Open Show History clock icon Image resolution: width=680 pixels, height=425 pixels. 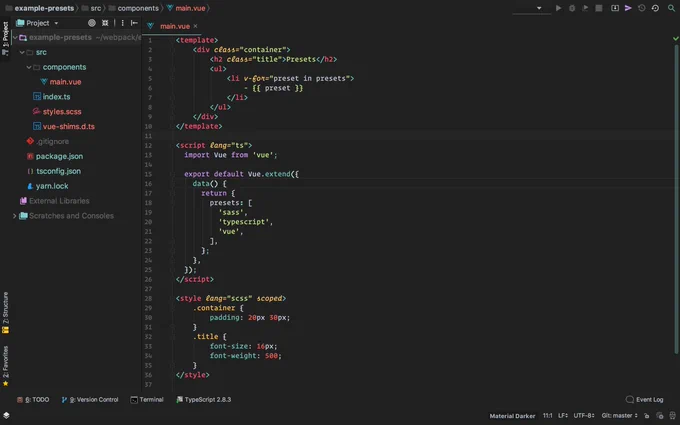(641, 8)
